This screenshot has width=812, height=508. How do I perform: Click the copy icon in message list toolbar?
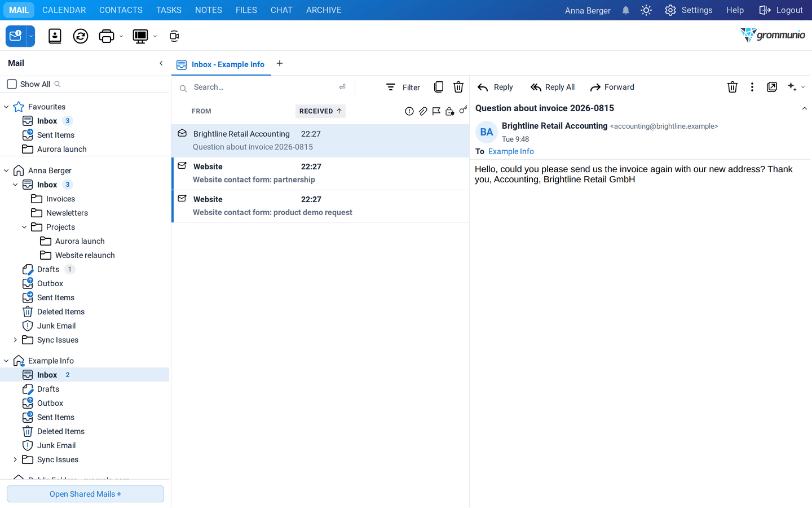pos(439,87)
